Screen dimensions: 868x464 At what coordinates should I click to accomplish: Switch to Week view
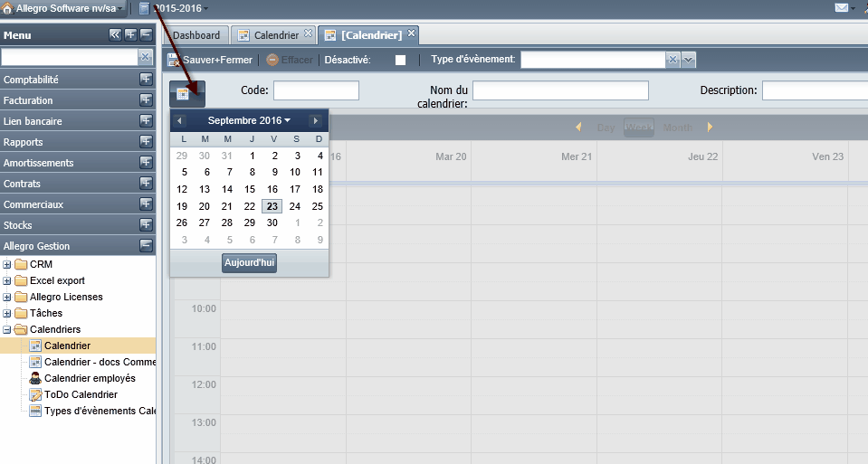point(639,128)
